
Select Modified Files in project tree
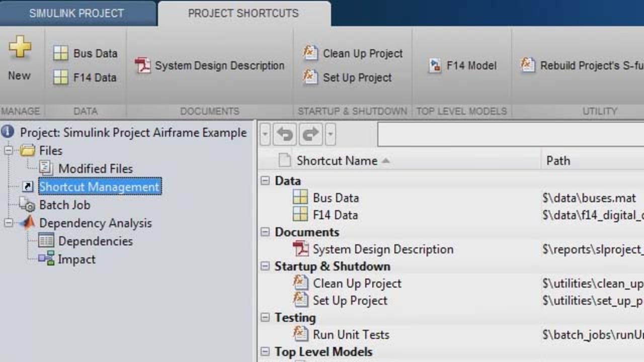95,168
